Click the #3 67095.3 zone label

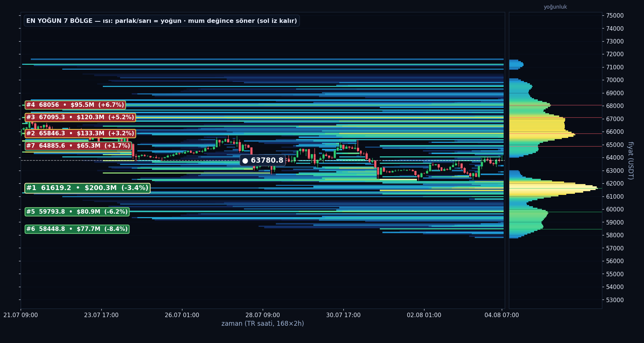pos(80,117)
